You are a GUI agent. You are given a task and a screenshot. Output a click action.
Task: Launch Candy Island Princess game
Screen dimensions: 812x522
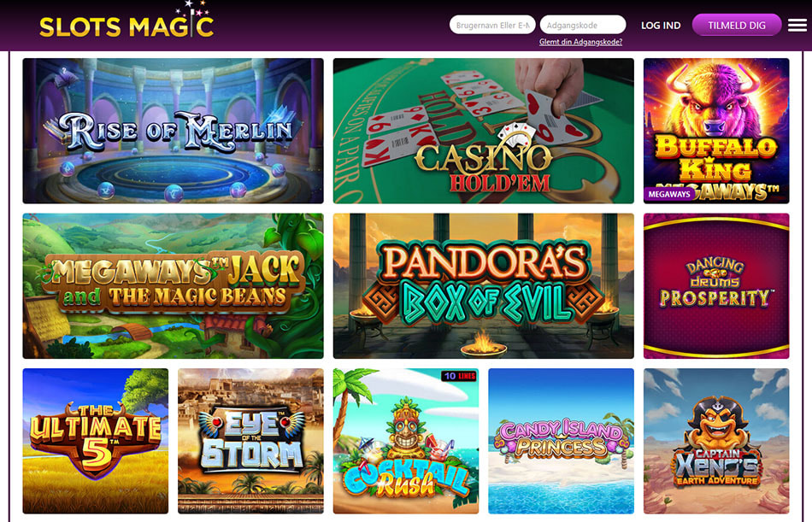click(561, 441)
